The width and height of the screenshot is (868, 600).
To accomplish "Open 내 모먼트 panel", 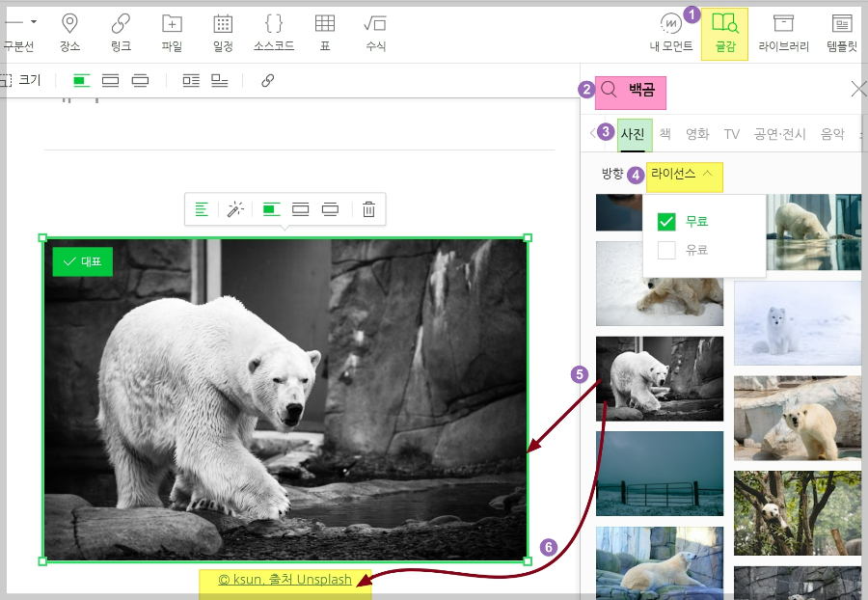I will pyautogui.click(x=671, y=33).
